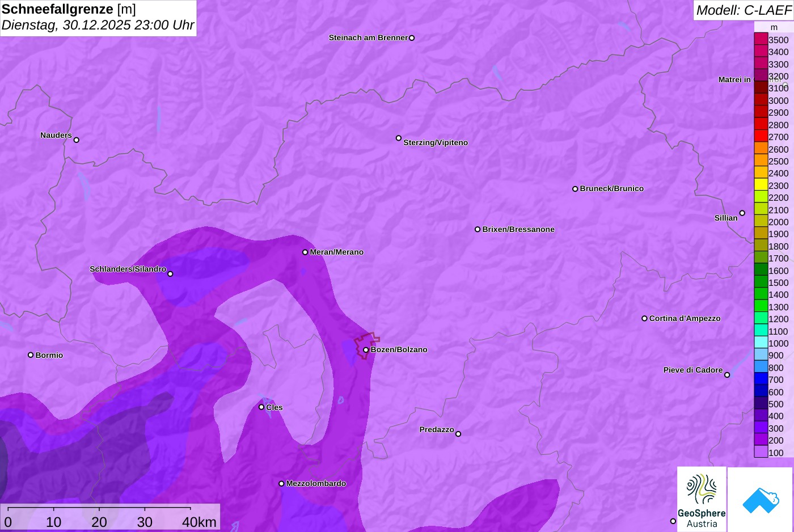This screenshot has width=794, height=532.
Task: Click the 2300 m yellow legend swatch
Action: 761,185
